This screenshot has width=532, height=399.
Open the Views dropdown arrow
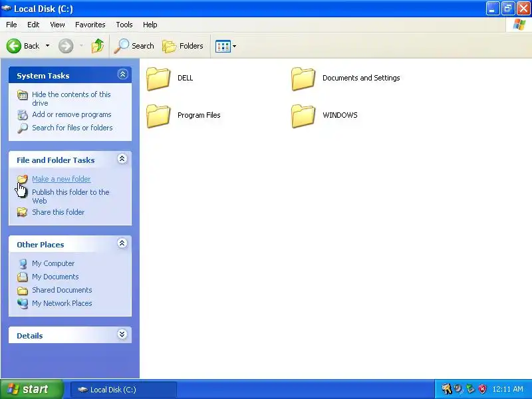point(235,46)
